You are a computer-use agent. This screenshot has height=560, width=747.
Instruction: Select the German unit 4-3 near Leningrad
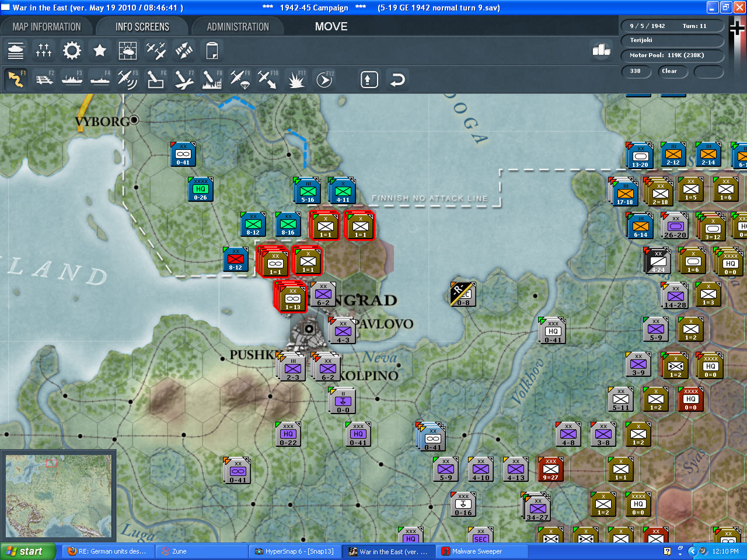(x=343, y=331)
